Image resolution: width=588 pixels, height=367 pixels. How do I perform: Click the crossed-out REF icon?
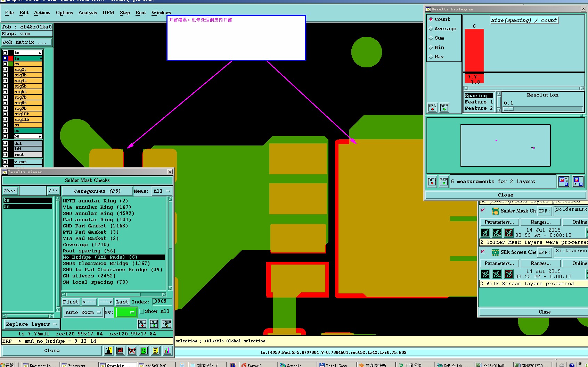pos(132,351)
